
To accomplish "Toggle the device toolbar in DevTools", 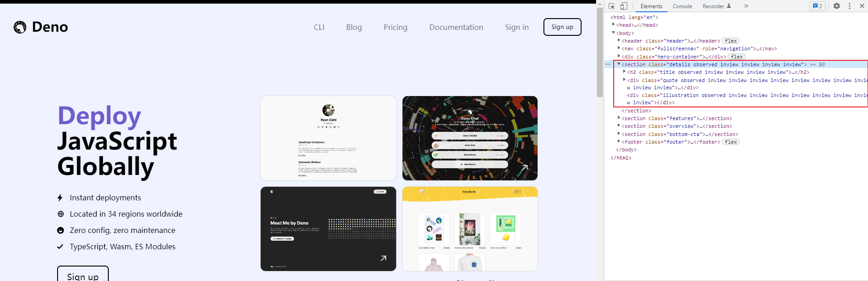I will (624, 6).
